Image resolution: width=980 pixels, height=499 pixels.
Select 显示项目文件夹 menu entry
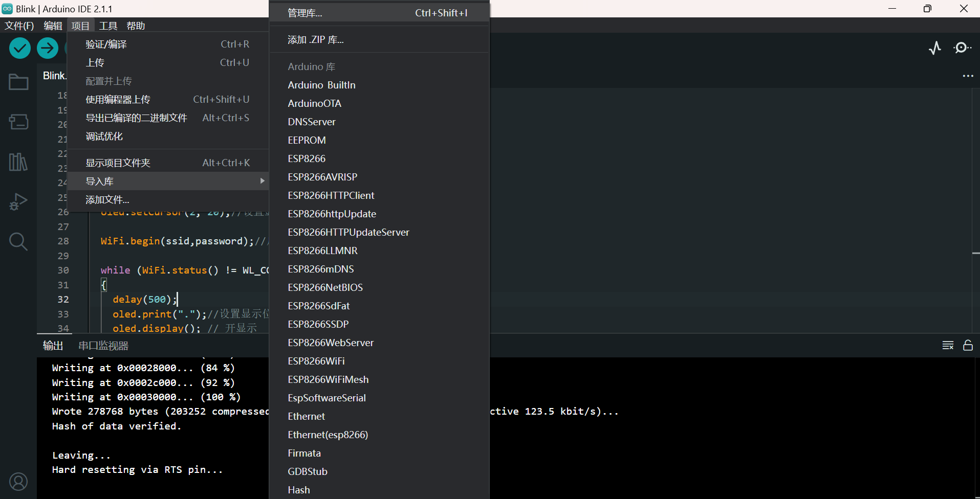click(168, 163)
